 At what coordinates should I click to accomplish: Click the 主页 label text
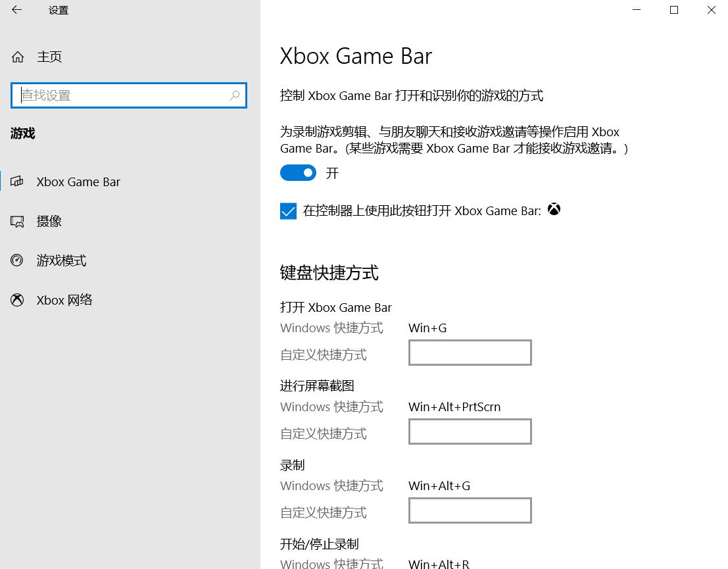point(49,57)
